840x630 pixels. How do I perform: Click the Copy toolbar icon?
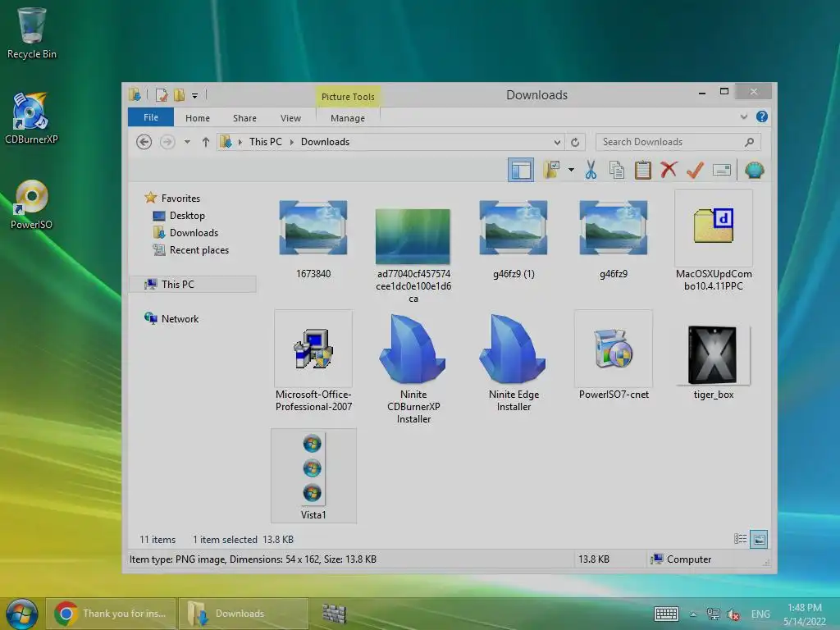coord(617,170)
